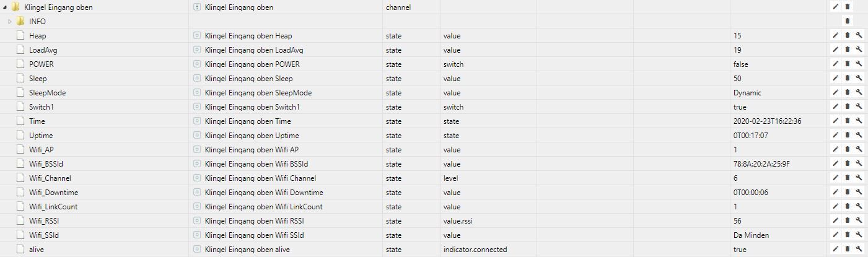Click the Switch1 value true
Viewport: 868px width, 257px height.
pos(740,107)
